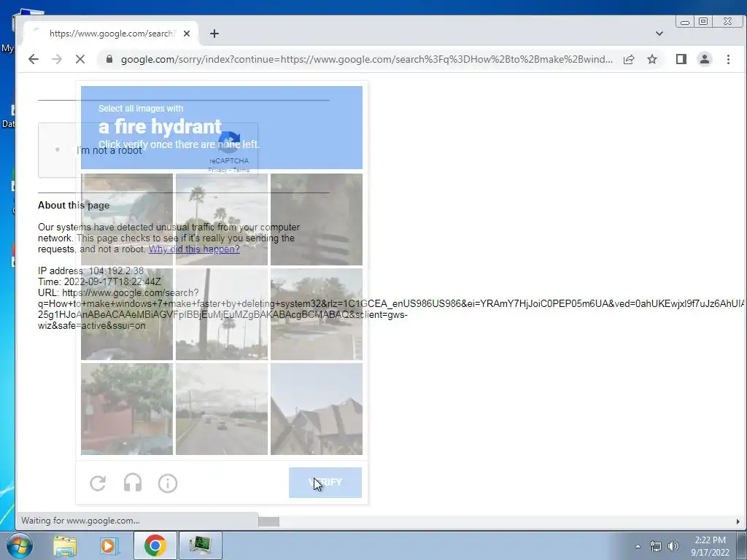Open the Chrome three-dot menu
This screenshot has height=560, width=747.
728,59
